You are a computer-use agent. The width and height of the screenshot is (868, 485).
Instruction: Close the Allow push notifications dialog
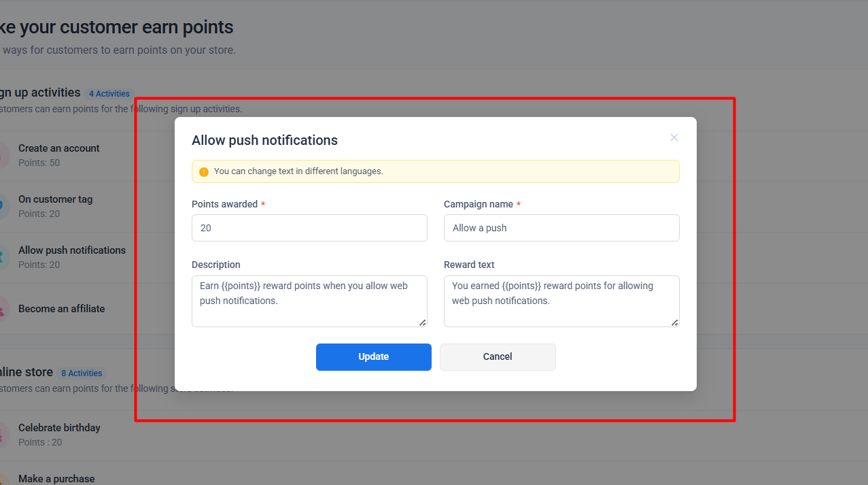point(674,137)
